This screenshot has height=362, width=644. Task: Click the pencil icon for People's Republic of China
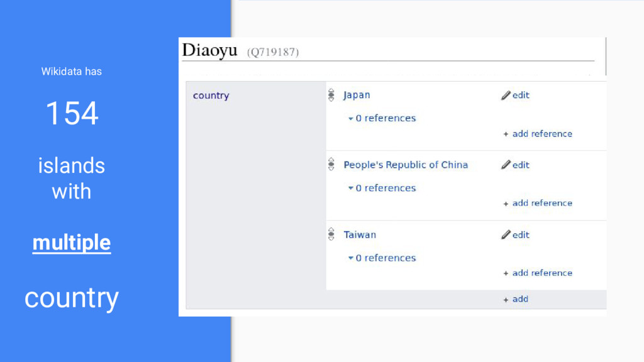pos(506,165)
